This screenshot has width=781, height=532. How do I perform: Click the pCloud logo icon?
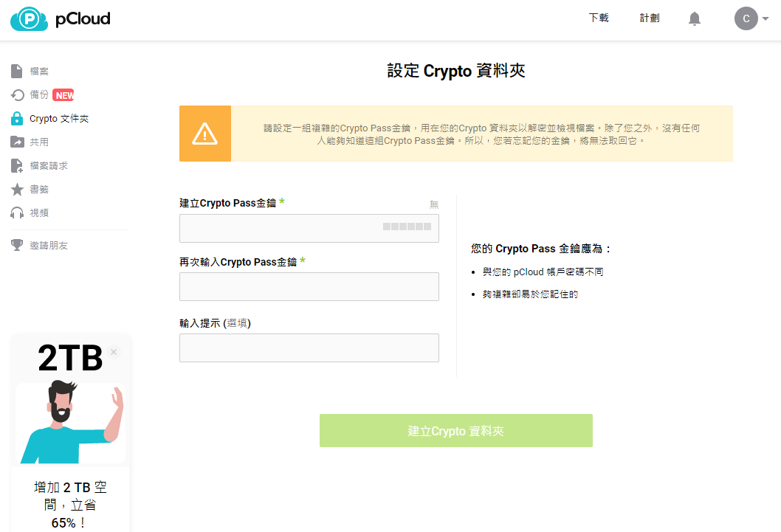coord(30,19)
